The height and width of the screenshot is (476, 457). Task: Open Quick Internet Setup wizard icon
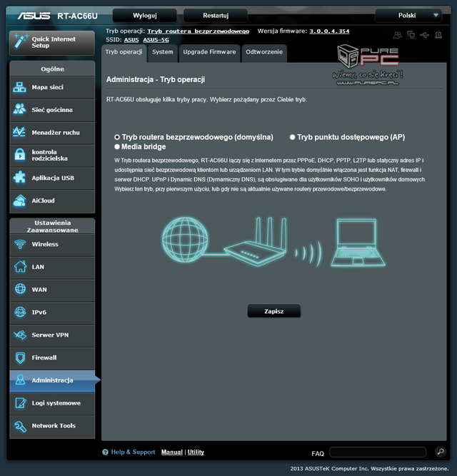tap(21, 41)
